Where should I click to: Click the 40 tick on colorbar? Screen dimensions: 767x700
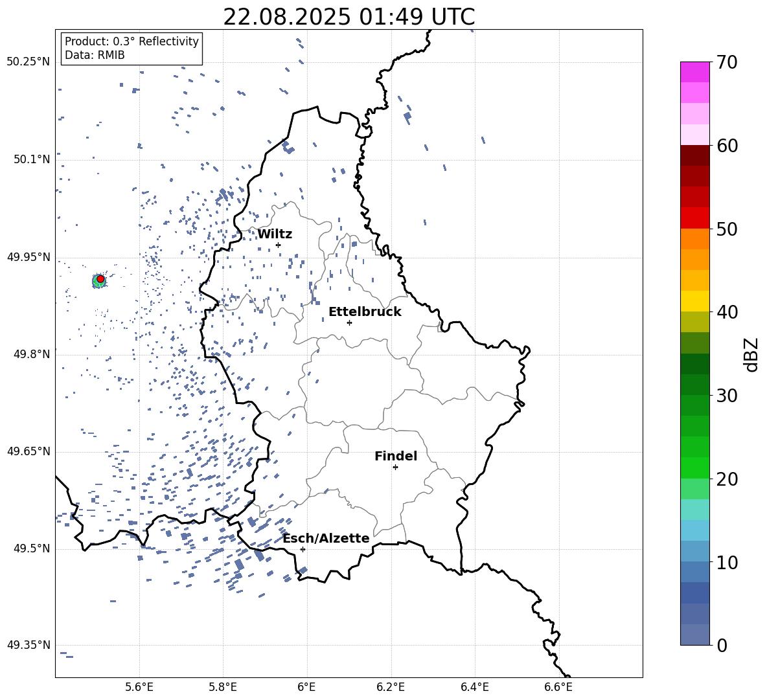tap(727, 312)
